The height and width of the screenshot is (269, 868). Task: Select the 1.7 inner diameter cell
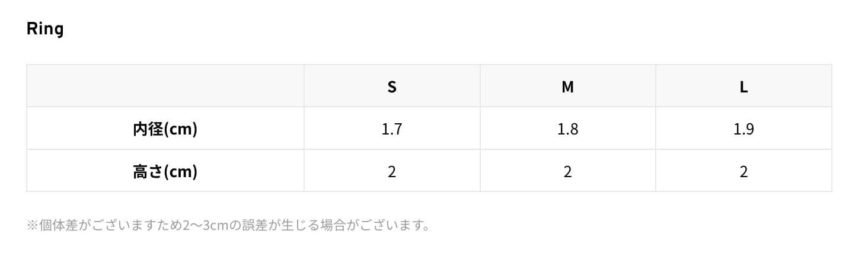392,129
